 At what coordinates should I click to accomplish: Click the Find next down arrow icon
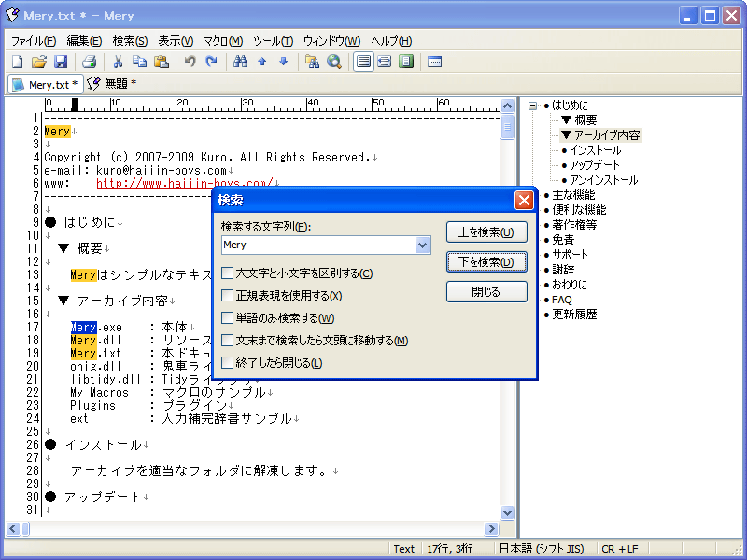coord(284,62)
